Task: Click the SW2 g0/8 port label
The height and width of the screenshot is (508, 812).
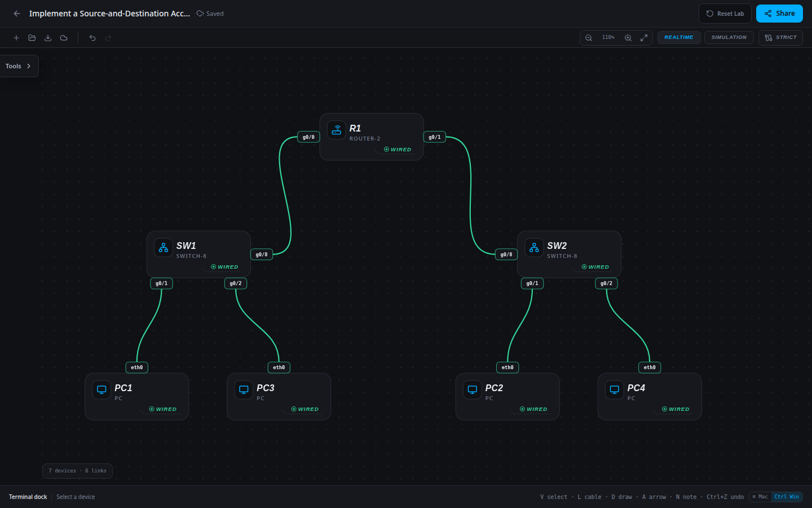Action: pyautogui.click(x=506, y=255)
